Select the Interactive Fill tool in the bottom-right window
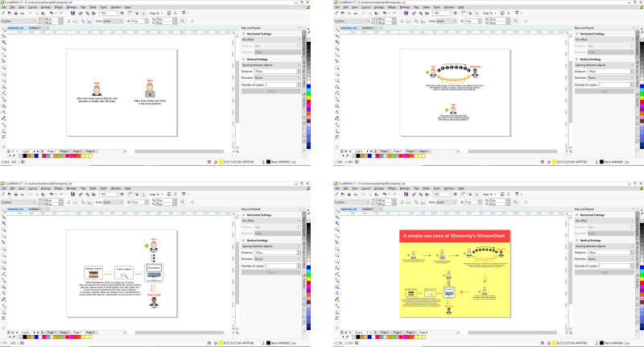The width and height of the screenshot is (644, 347). [x=337, y=306]
